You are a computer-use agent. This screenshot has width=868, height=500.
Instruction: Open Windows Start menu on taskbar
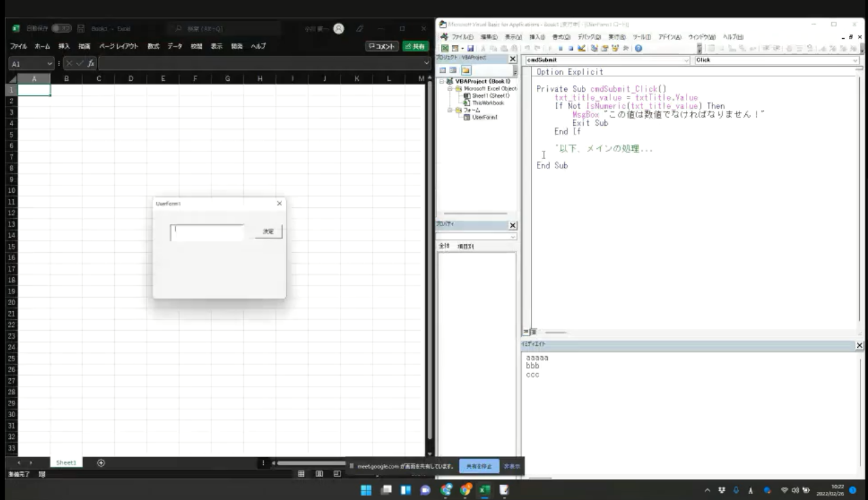click(366, 489)
